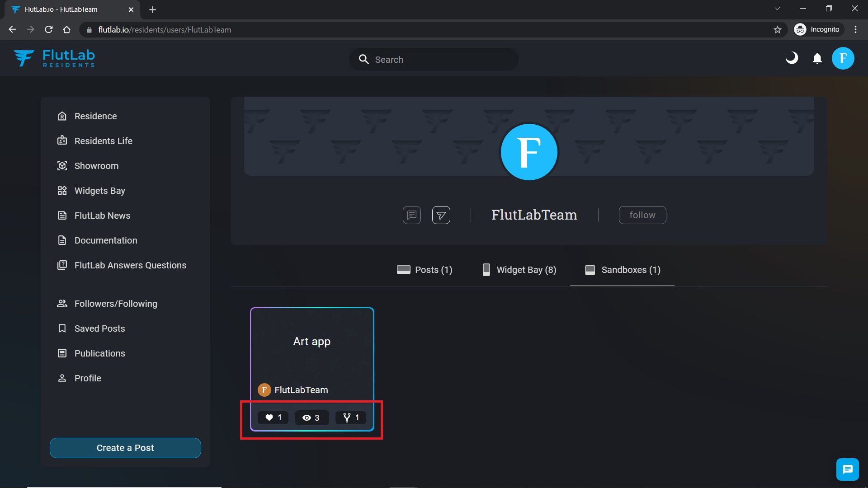Screen dimensions: 868x488
Task: Click the send paper-plane icon beside username
Action: coord(441,215)
